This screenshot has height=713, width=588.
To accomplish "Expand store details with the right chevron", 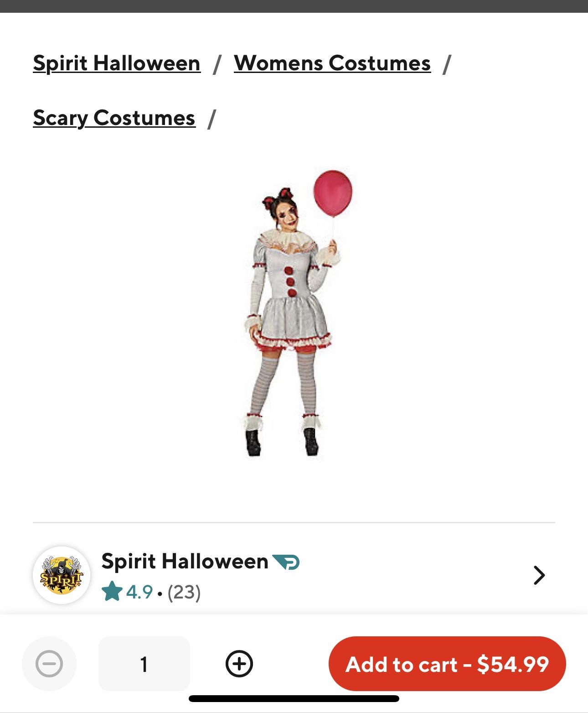I will (x=538, y=576).
